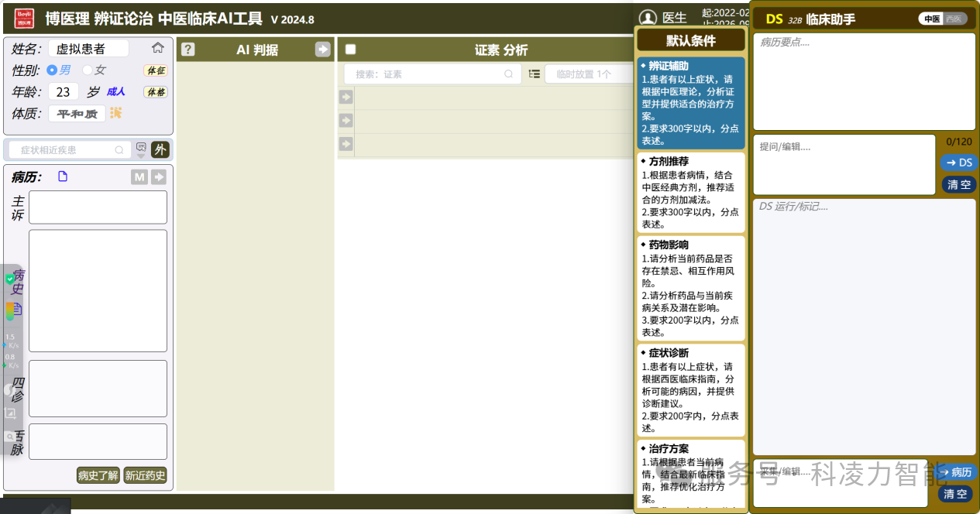
Task: Expand the dropdown arrow beside disease search
Action: pyautogui.click(x=141, y=149)
